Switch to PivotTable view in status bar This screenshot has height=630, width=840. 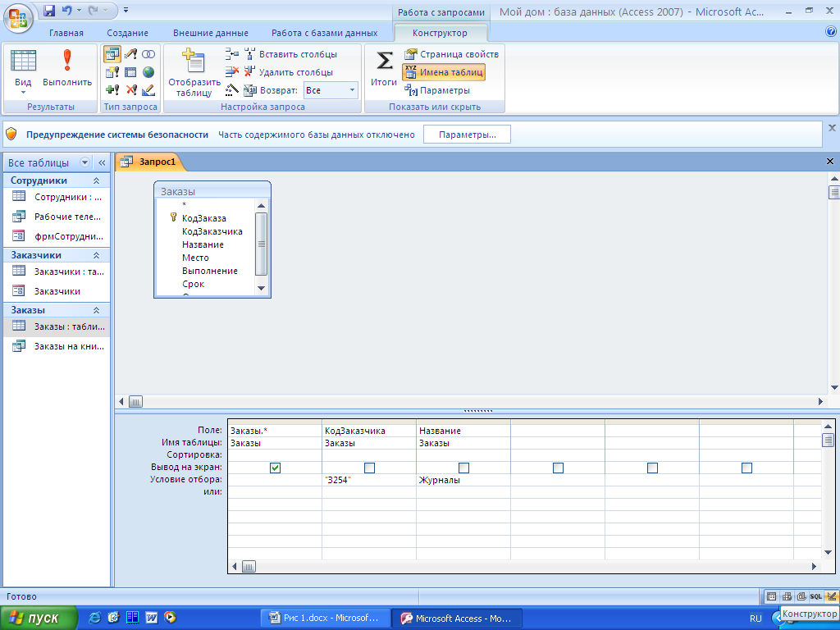(x=787, y=596)
